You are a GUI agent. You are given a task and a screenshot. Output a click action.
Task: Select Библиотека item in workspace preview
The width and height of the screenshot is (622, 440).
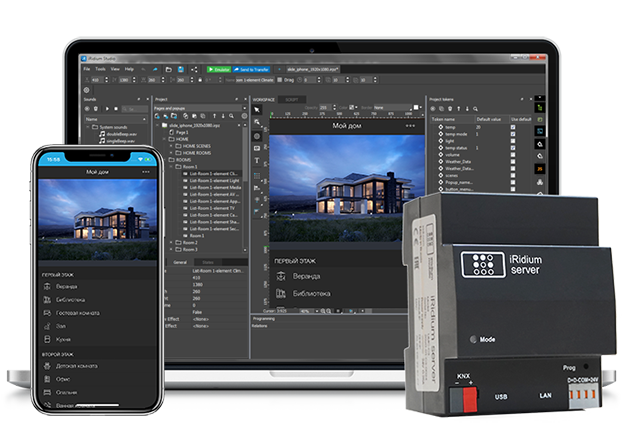click(x=311, y=293)
